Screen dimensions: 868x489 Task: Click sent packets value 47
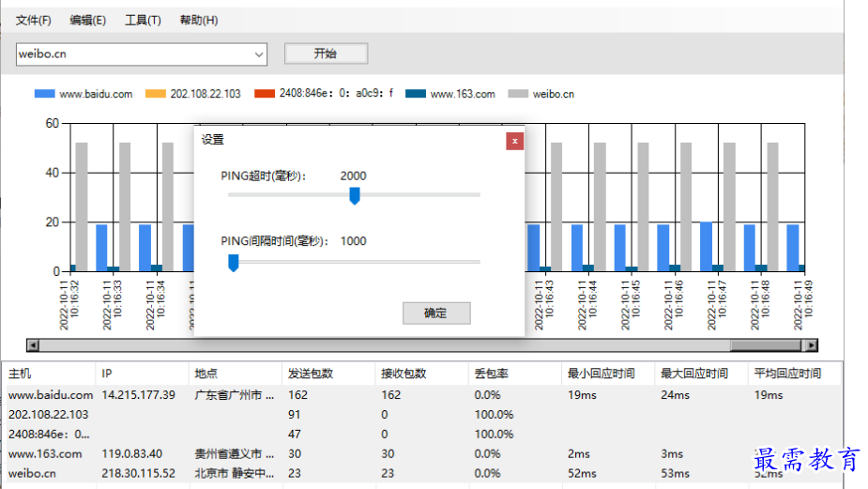(294, 435)
